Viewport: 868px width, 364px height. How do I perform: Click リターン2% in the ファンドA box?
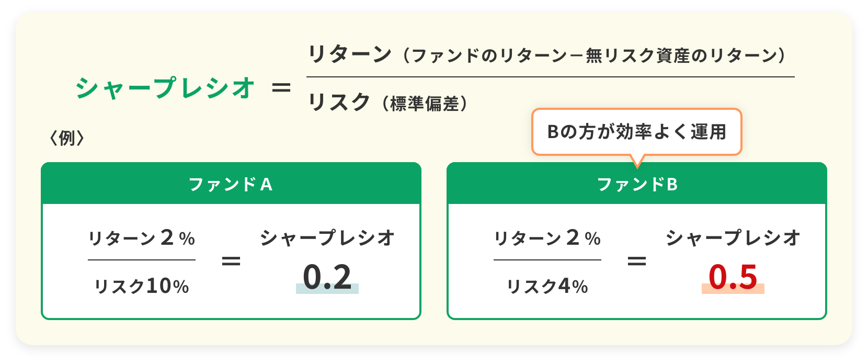(141, 238)
